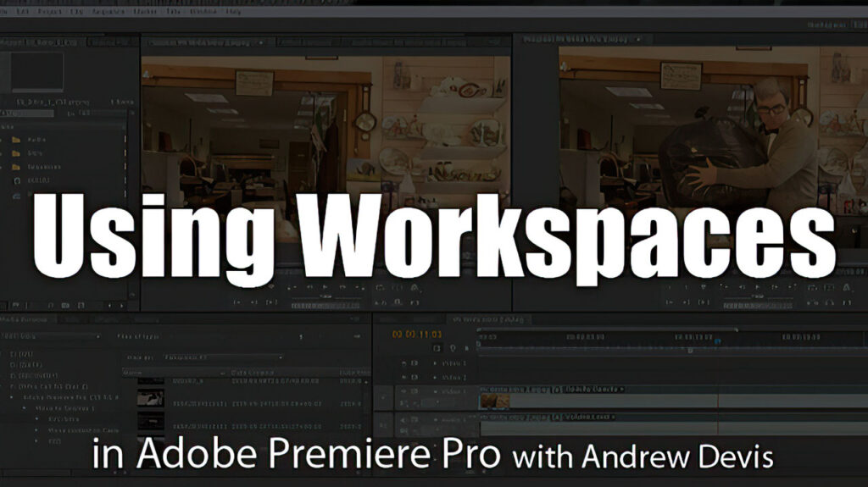Select the sequence item icon below the bins
This screenshot has height=487, width=868.
pos(17,180)
